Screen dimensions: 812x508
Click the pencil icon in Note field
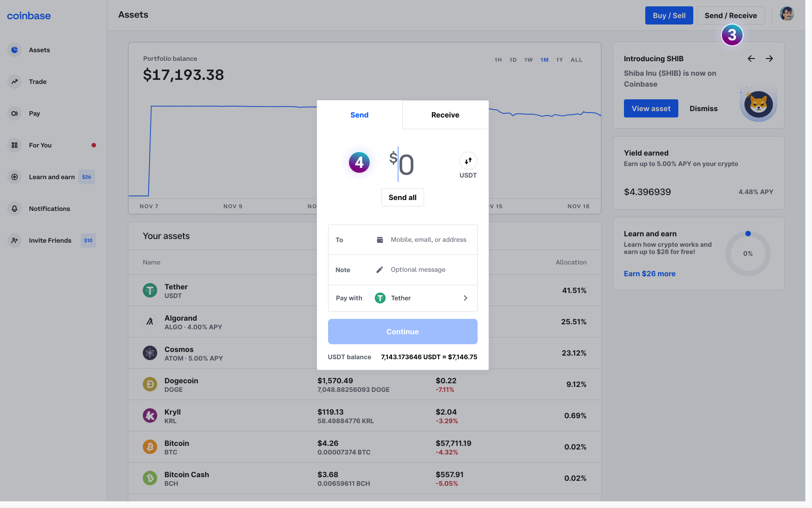(x=380, y=270)
